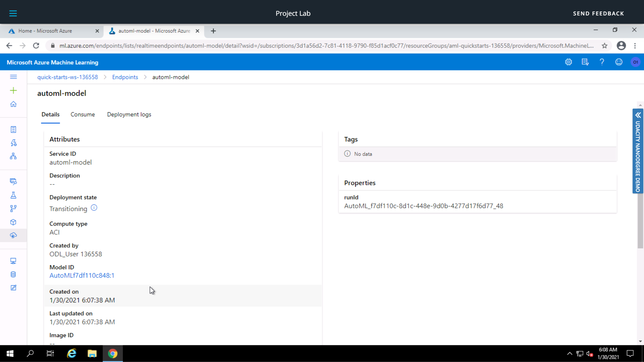Open the Notebooks section in the sidebar
The height and width of the screenshot is (362, 644).
13,129
